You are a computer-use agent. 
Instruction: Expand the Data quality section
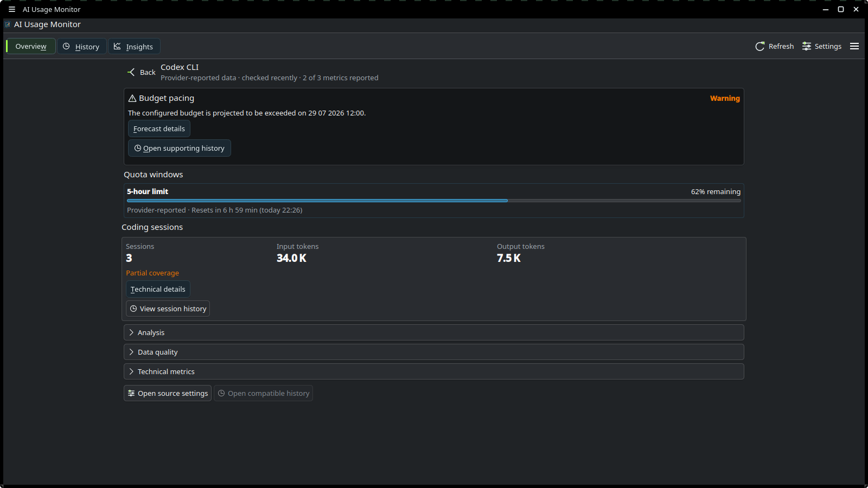click(x=433, y=352)
